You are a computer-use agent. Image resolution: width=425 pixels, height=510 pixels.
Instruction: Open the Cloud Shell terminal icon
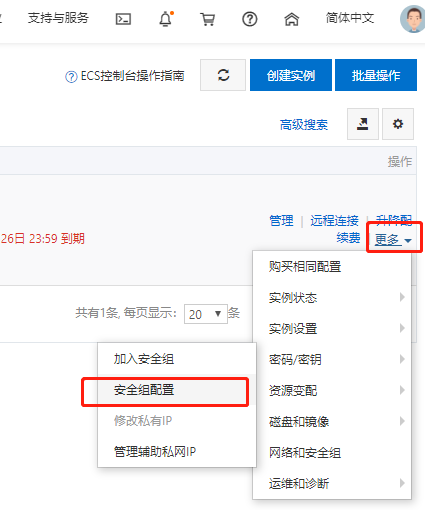click(x=123, y=19)
